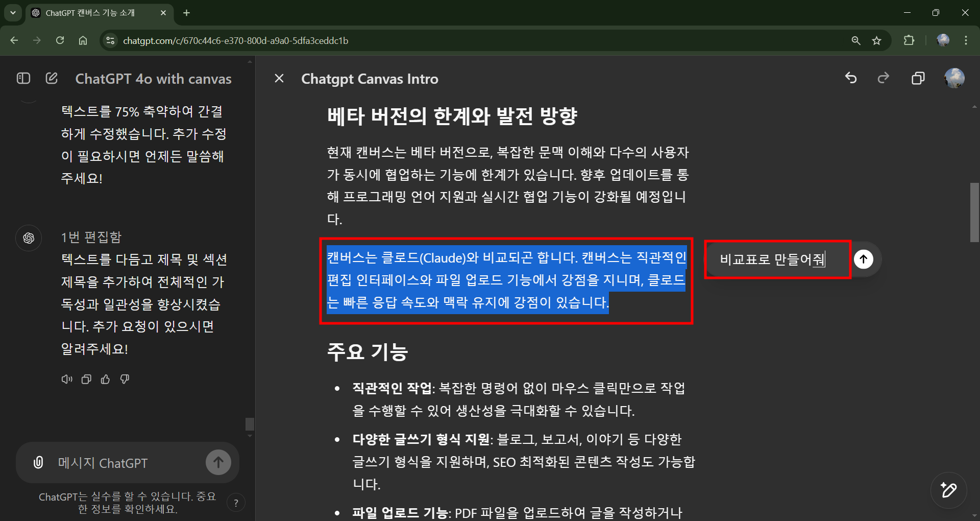Screen dimensions: 980x521
Task: Copy the canvas content
Action: 918,78
